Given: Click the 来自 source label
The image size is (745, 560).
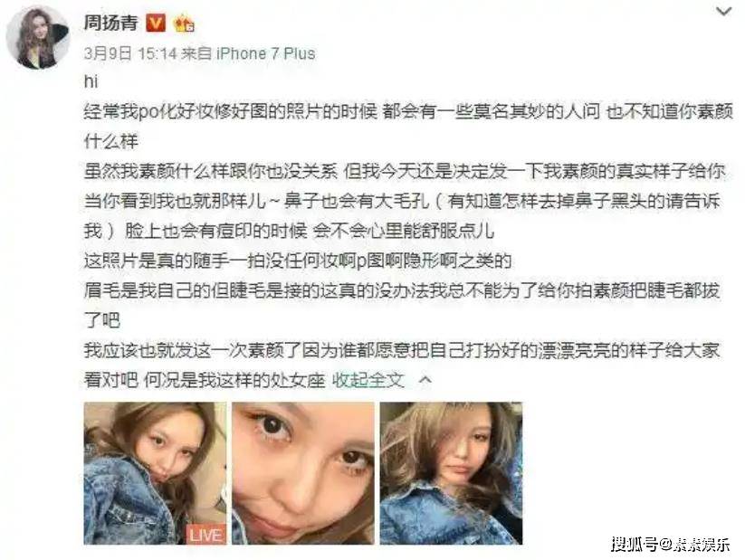Looking at the screenshot, I should coord(196,53).
